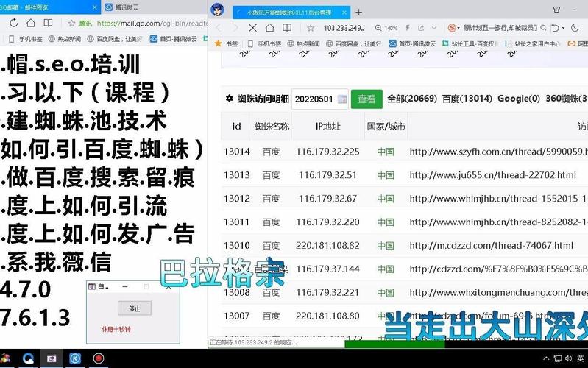Expand the address bar dropdown chevron
This screenshot has width=588, height=368.
(x=434, y=28)
